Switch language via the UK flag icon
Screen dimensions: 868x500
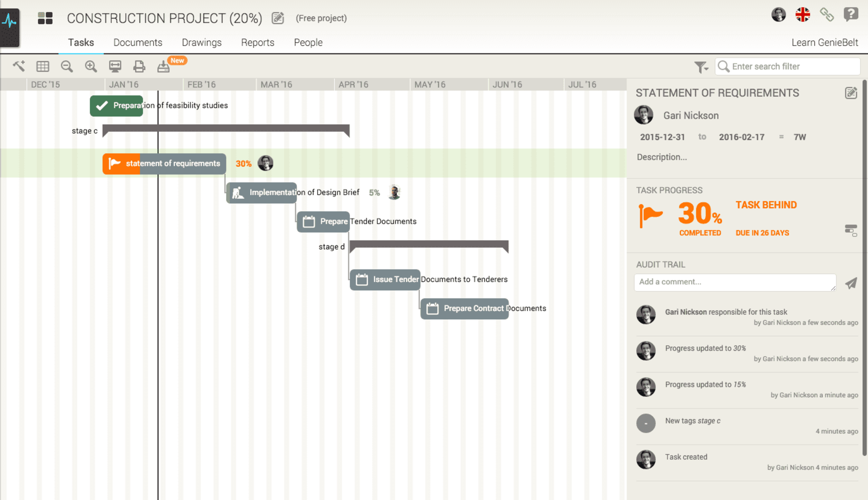pos(803,15)
